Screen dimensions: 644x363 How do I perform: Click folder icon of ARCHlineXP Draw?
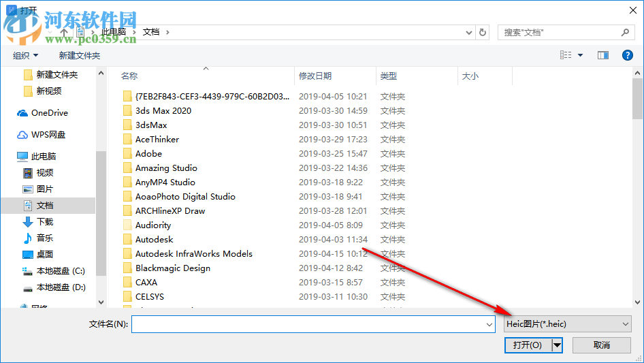[128, 211]
